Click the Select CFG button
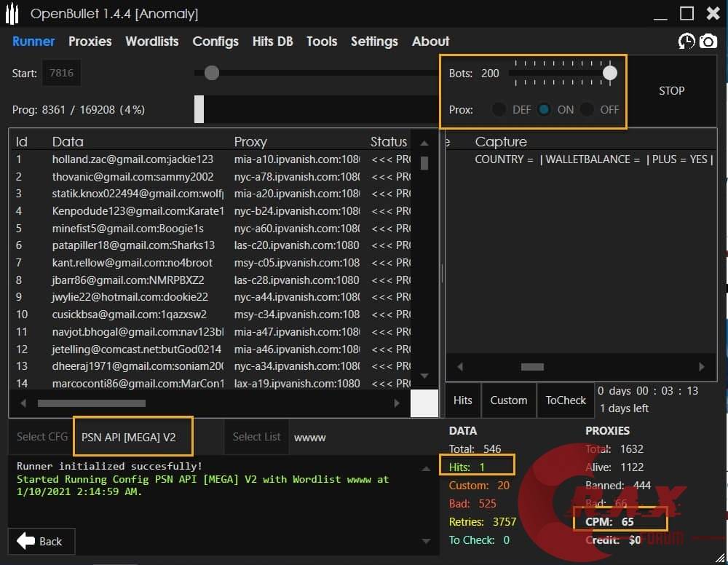Image resolution: width=728 pixels, height=565 pixels. [41, 436]
